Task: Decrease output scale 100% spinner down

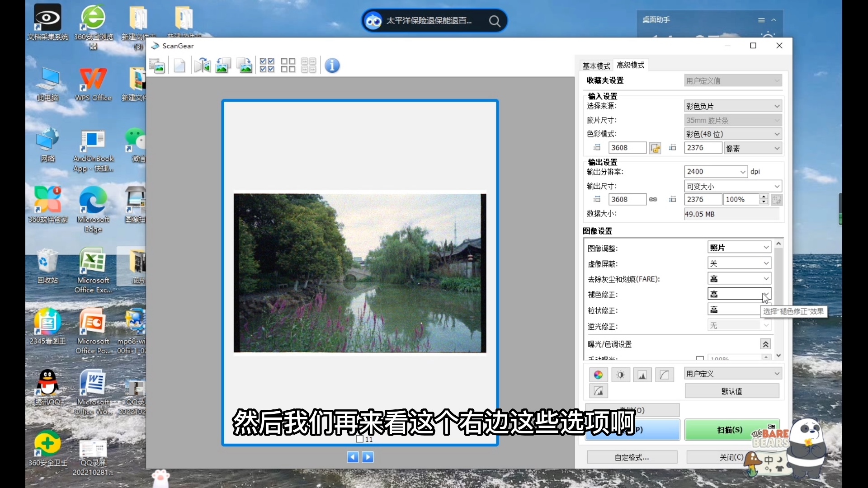Action: click(764, 202)
